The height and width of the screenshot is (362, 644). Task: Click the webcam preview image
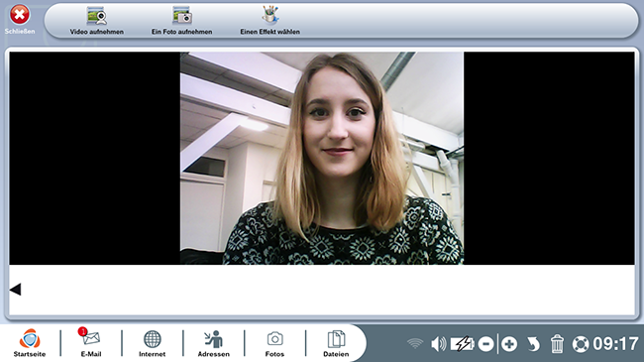click(322, 158)
